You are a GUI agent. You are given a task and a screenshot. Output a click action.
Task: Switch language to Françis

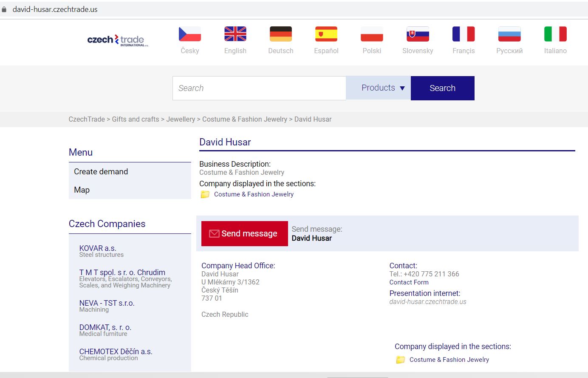464,51
